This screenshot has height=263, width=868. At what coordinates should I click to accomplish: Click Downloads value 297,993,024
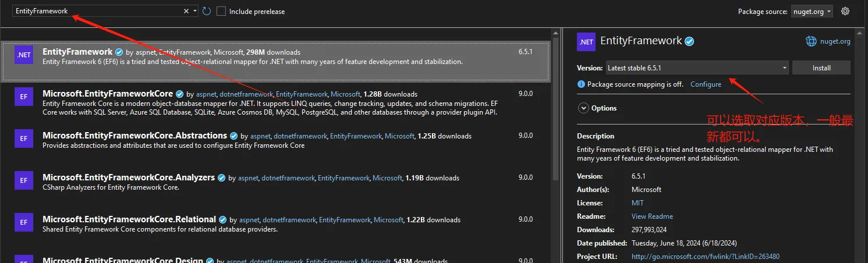[x=649, y=230]
